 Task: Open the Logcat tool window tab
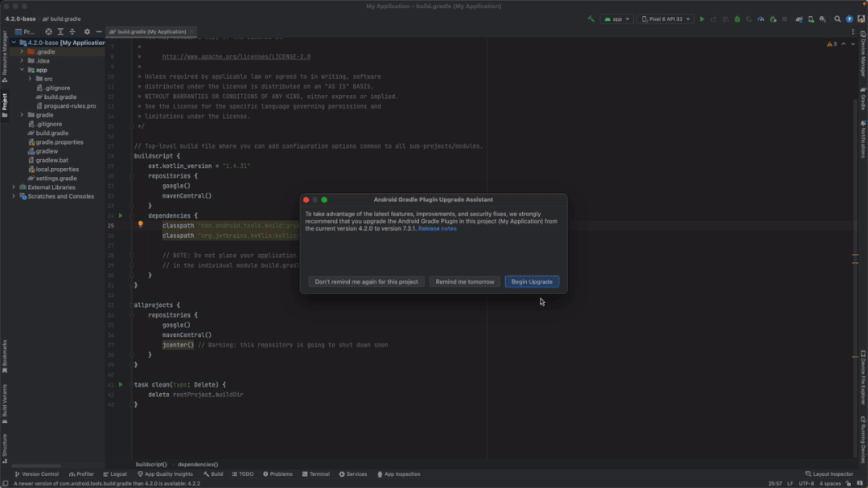[114, 474]
